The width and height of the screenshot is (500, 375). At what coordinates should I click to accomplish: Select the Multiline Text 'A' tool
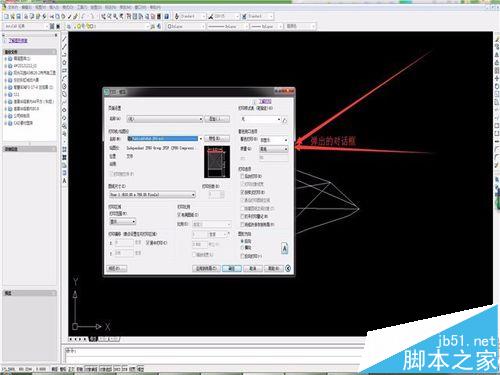[x=64, y=181]
